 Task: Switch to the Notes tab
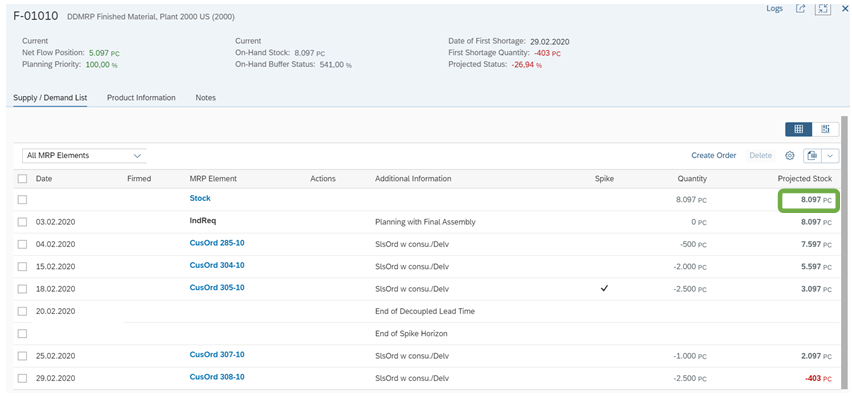click(205, 98)
